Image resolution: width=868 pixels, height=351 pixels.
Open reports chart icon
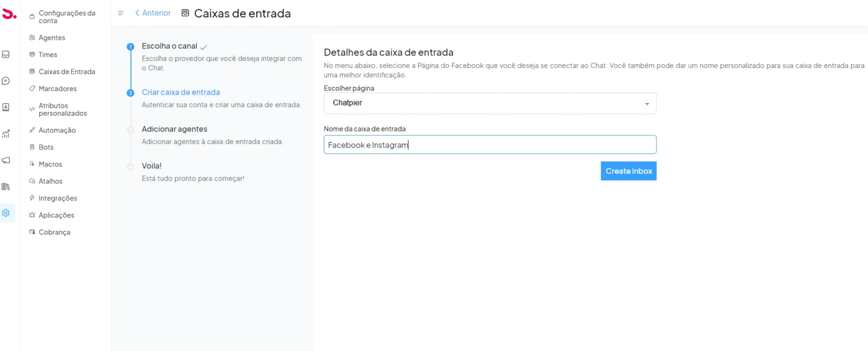coord(6,134)
